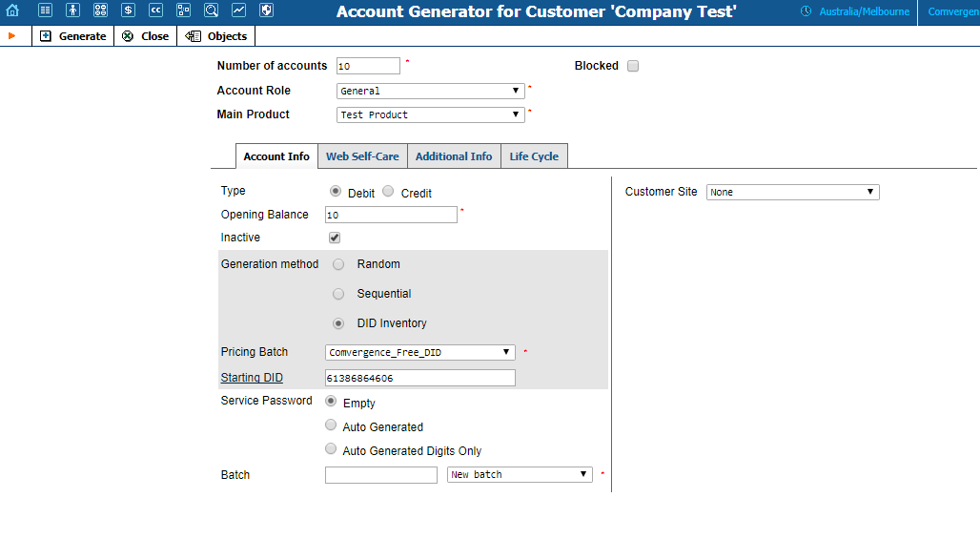Open the line chart statistics icon
The width and height of the screenshot is (980, 560).
point(238,10)
